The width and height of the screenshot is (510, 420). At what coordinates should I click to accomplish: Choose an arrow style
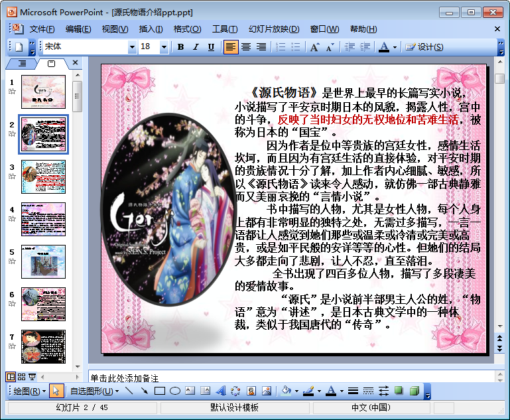383,391
